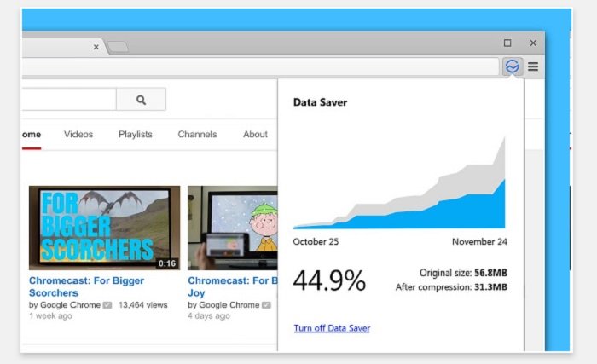
Task: Open the Chrome hamburger menu
Action: pyautogui.click(x=533, y=66)
